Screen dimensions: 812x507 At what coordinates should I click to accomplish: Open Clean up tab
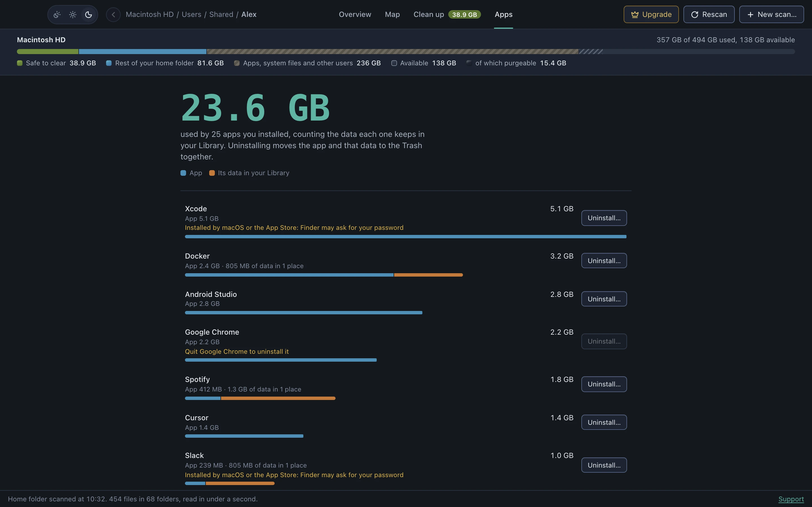pos(429,14)
